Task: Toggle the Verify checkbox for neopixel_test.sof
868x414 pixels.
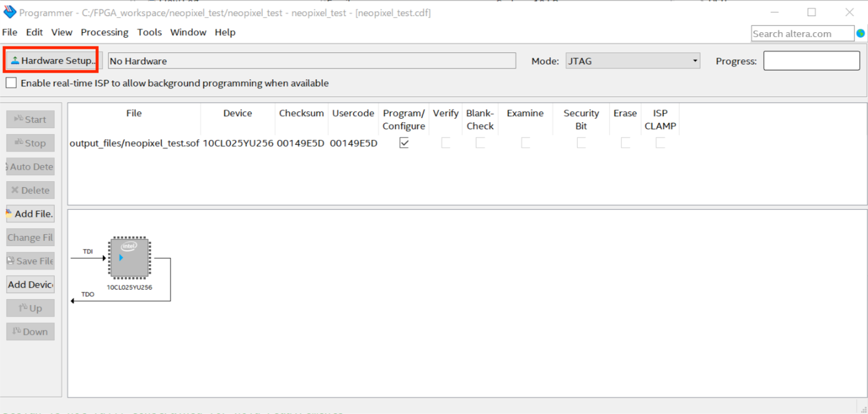Action: pos(446,143)
